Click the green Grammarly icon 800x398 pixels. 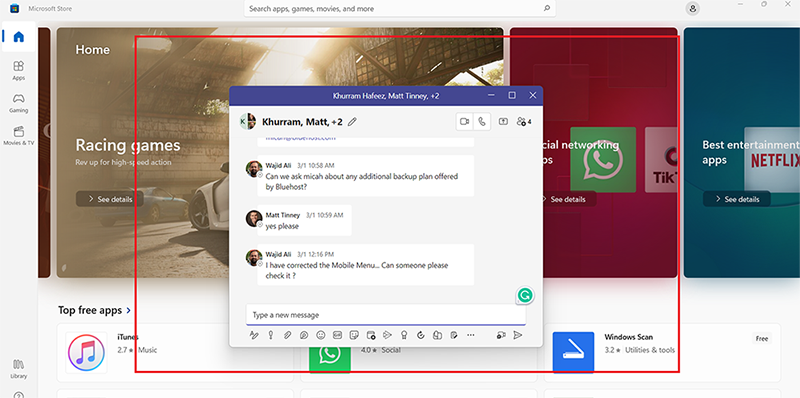click(525, 295)
